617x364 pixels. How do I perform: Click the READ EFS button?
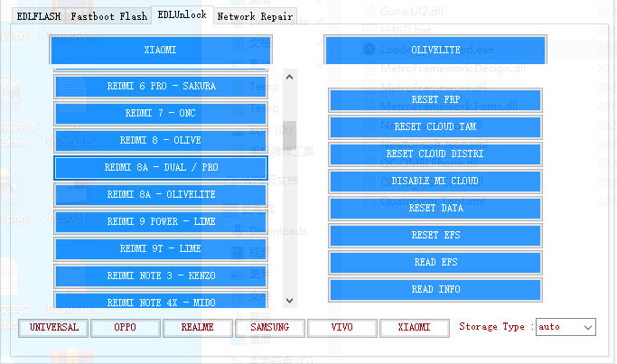tap(435, 263)
